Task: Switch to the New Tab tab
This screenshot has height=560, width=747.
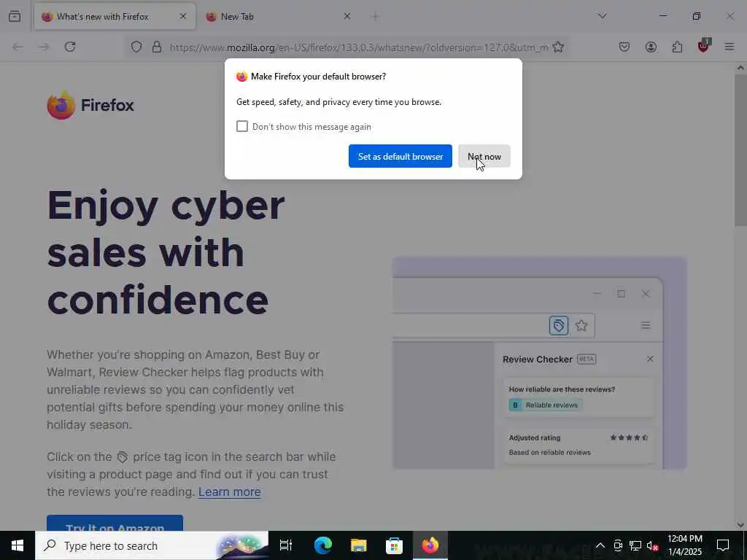Action: point(279,16)
